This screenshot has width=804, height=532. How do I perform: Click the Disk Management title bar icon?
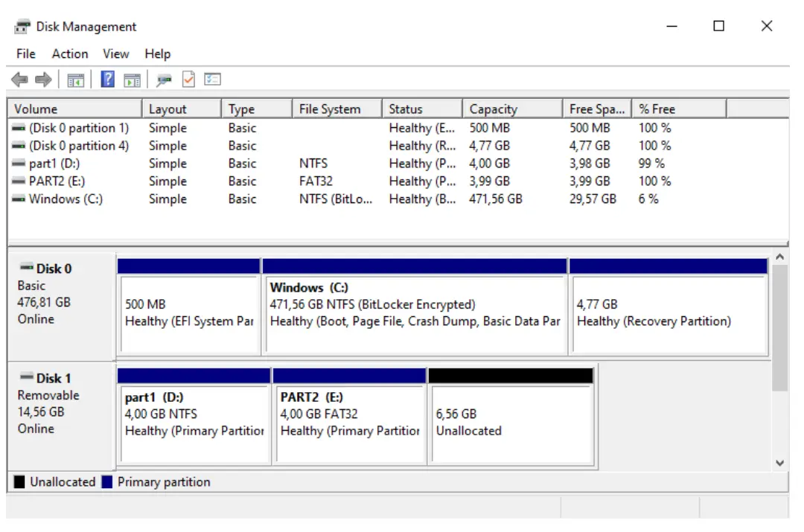click(23, 25)
